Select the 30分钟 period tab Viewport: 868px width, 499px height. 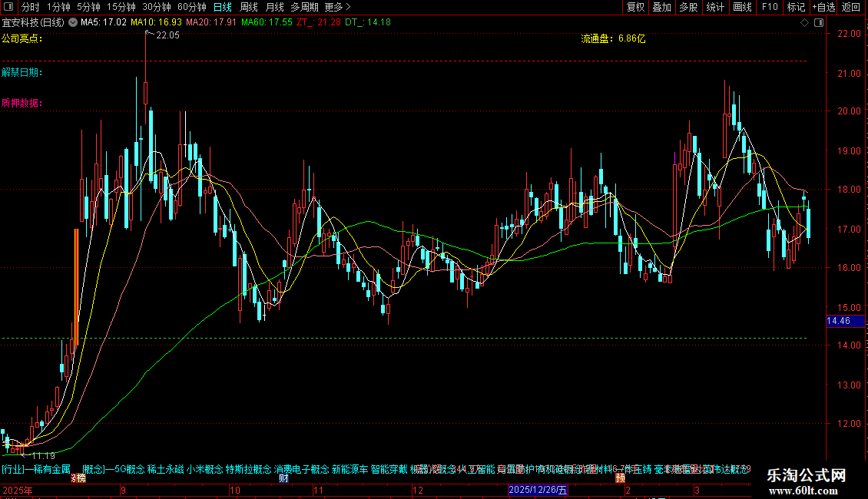[156, 7]
